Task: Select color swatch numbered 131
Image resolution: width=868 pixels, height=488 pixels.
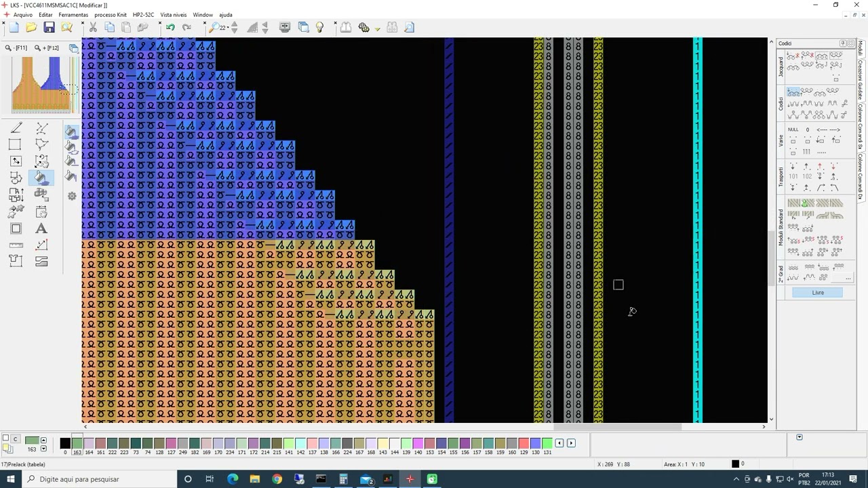Action: pos(547,444)
